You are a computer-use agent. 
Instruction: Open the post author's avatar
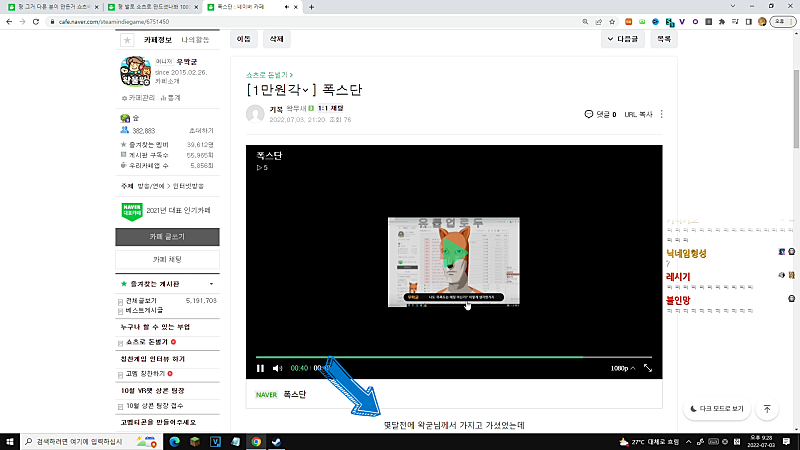(255, 114)
